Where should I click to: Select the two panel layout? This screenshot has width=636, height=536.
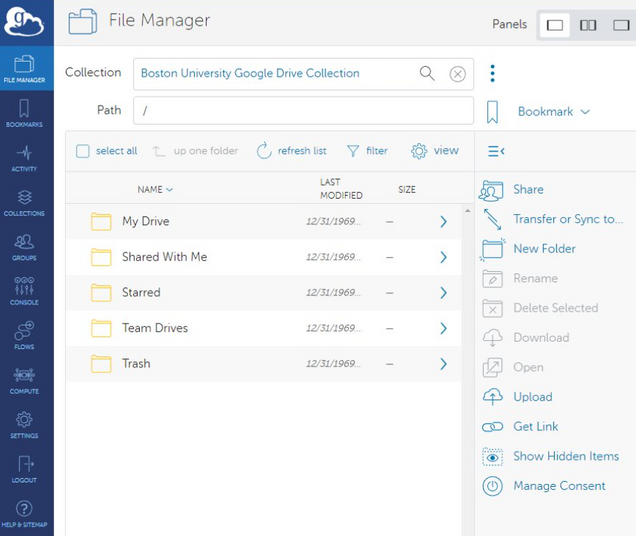pyautogui.click(x=588, y=25)
